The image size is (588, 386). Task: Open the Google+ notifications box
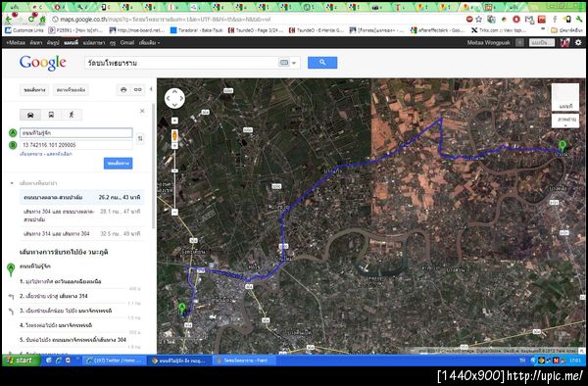[519, 43]
